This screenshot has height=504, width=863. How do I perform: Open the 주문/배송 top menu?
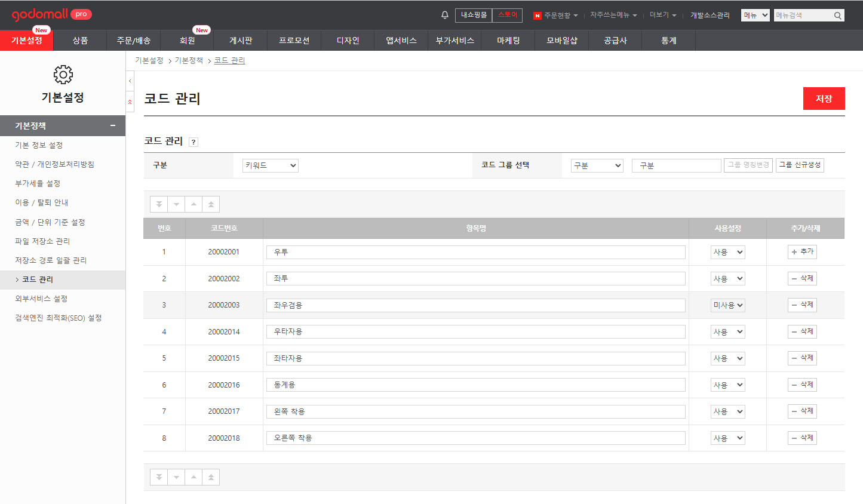coord(134,41)
